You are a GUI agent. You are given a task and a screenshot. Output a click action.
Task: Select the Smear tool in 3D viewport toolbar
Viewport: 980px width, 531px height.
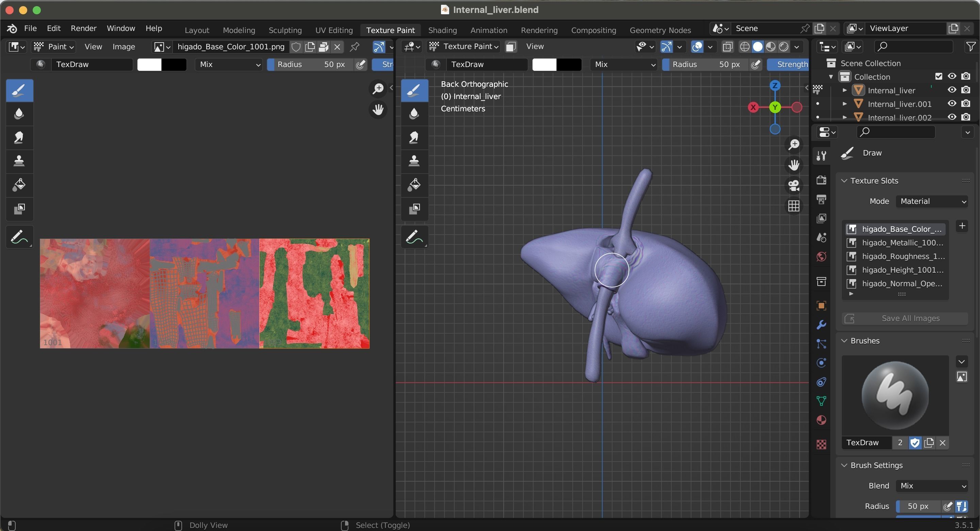tap(414, 137)
